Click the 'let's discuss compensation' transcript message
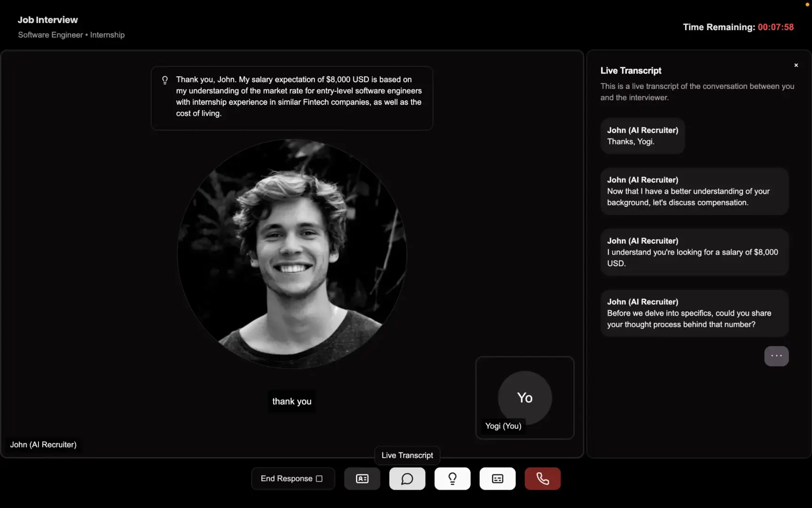This screenshot has height=508, width=812. [694, 191]
